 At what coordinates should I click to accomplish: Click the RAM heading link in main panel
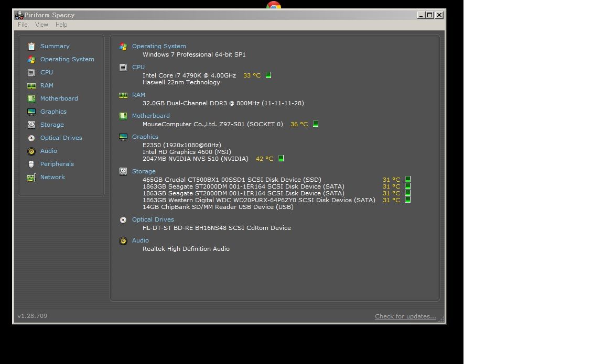point(138,95)
